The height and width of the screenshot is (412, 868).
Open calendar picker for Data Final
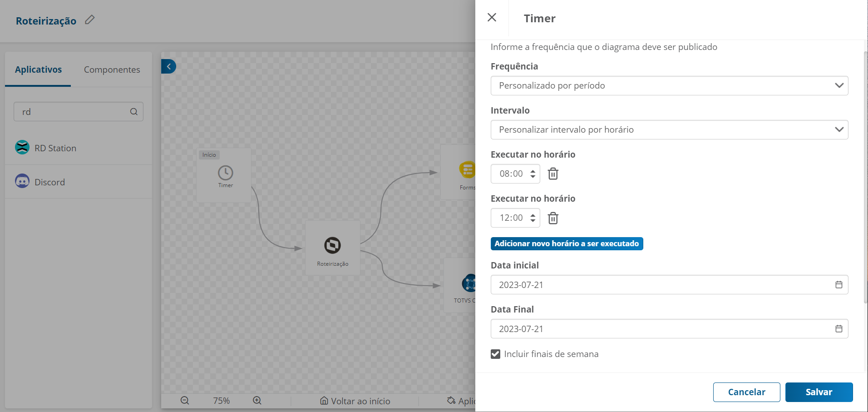838,329
